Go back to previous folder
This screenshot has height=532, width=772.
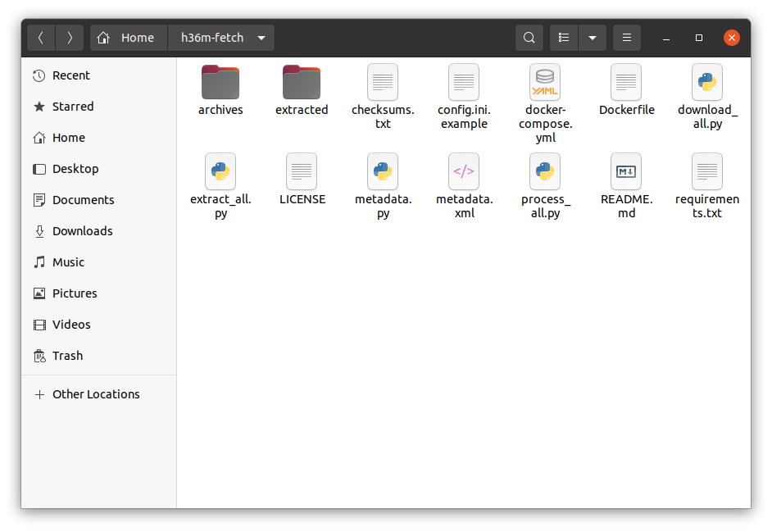[x=41, y=38]
